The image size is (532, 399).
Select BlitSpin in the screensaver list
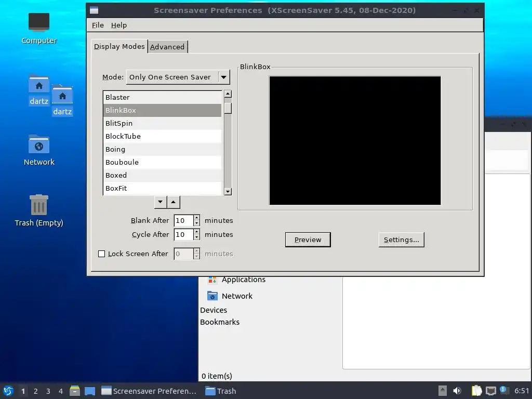[162, 123]
